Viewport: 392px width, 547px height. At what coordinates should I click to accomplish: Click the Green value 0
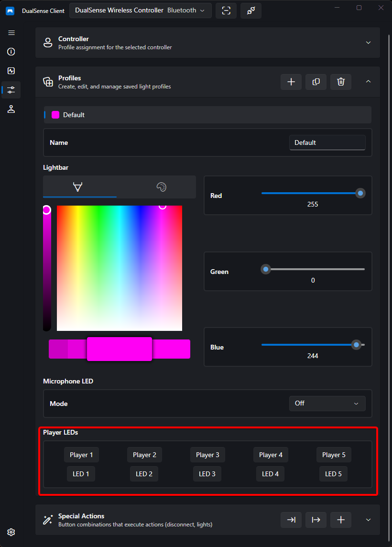click(x=313, y=281)
